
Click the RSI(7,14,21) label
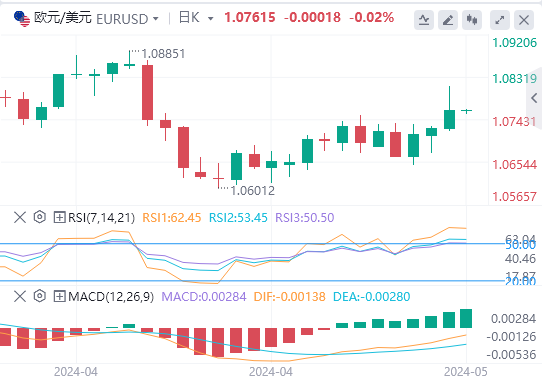pos(101,218)
